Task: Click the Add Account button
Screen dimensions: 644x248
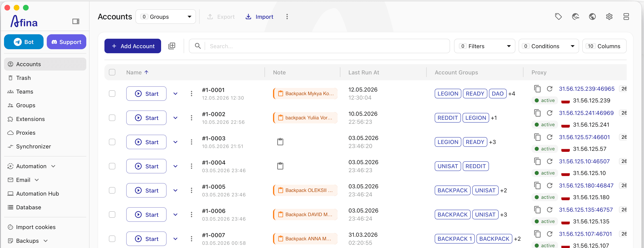Action: [x=133, y=46]
